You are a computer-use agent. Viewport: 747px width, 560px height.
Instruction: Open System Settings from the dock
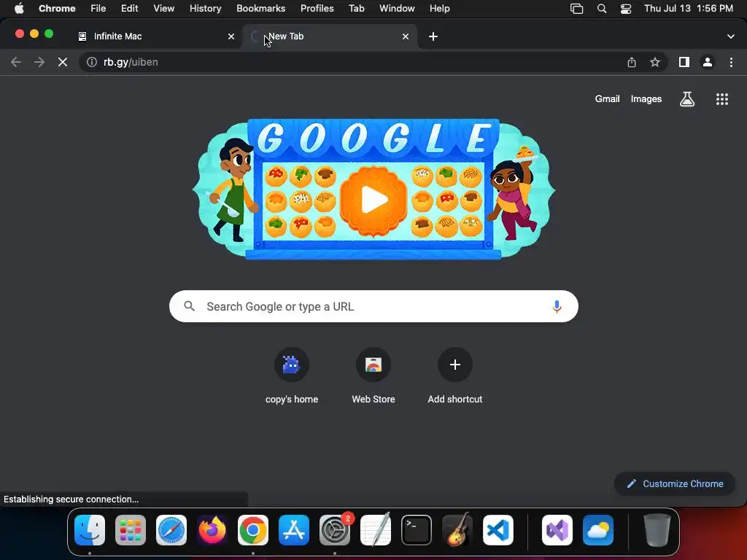[335, 530]
